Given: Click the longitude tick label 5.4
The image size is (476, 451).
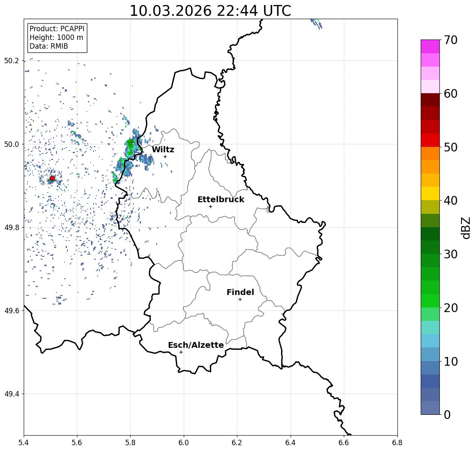Looking at the screenshot, I should [x=24, y=443].
